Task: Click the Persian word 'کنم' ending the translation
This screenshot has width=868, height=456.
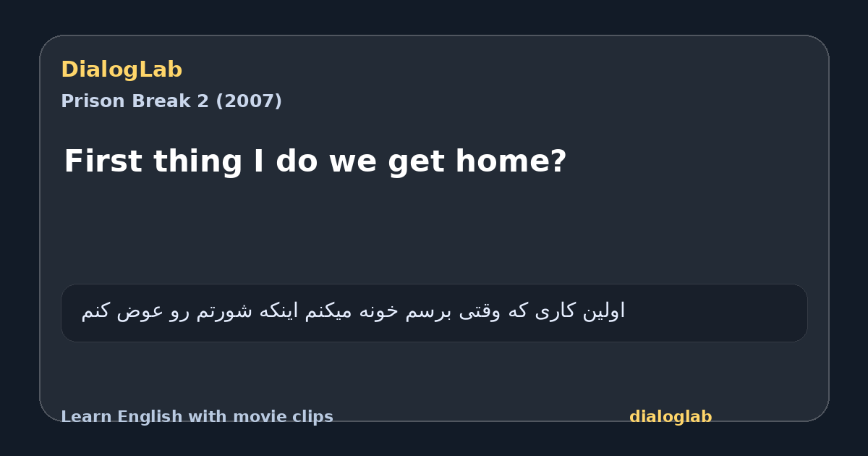Action: tap(95, 311)
